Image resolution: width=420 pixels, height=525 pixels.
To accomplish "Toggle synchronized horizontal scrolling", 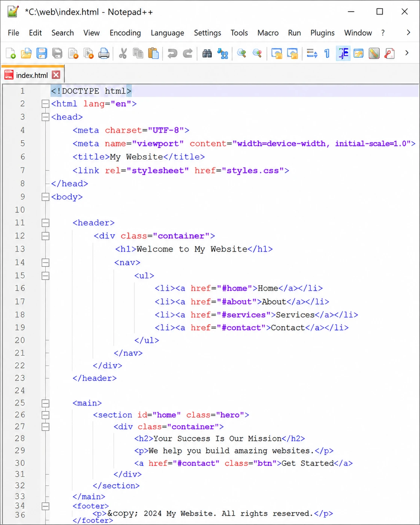I will pos(292,53).
